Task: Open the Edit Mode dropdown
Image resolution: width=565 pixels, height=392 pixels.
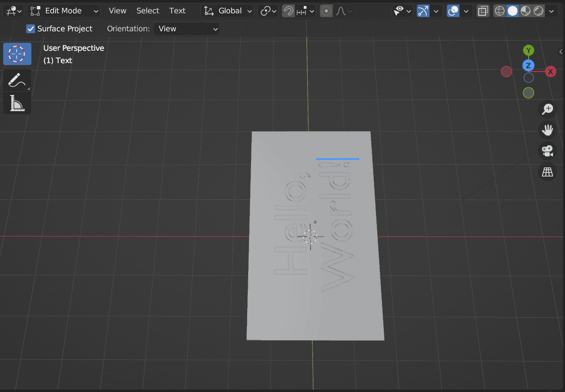Action: (64, 11)
